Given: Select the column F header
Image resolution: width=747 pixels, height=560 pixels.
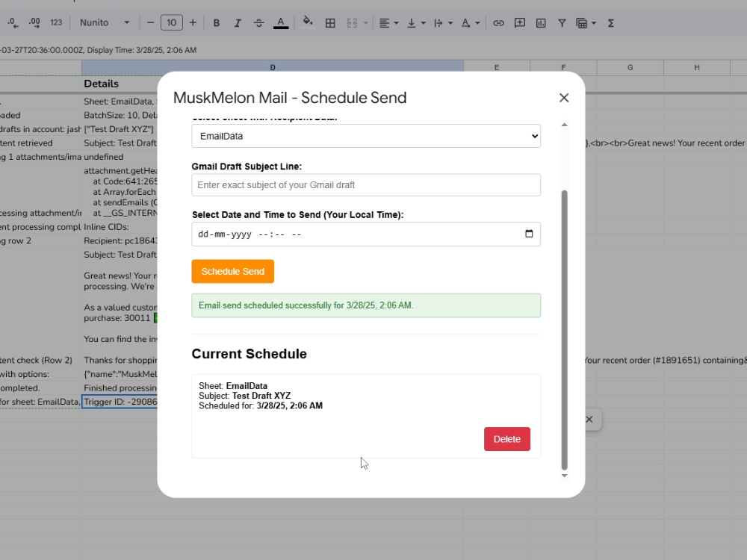Looking at the screenshot, I should click(563, 68).
